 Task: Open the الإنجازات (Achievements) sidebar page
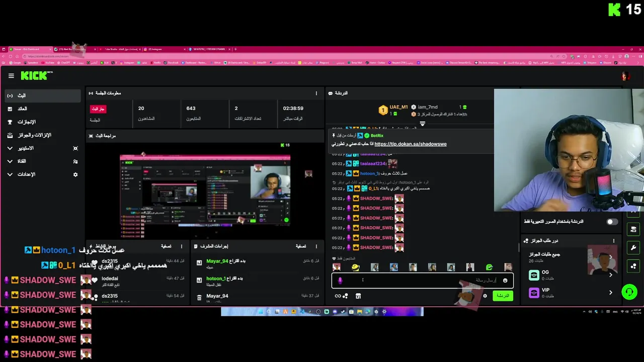tap(43, 122)
